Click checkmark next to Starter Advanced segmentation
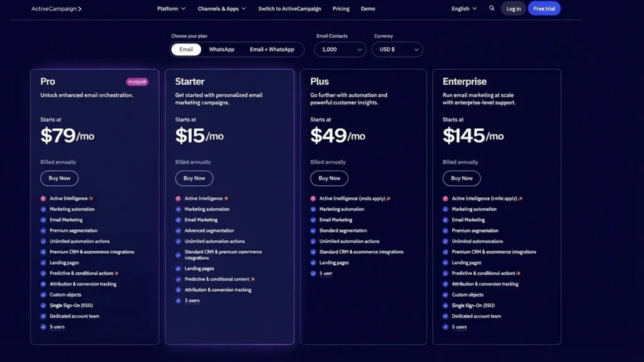 point(178,231)
